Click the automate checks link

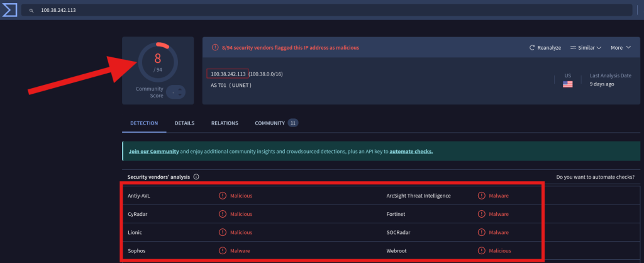pos(411,151)
